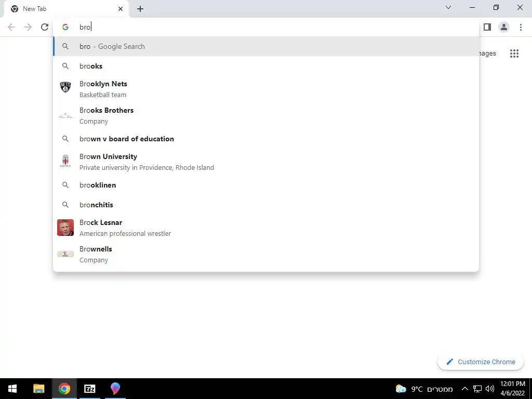Screen dimensions: 532x399
Task: Pick the Brownells company suggestion
Action: tap(266, 254)
